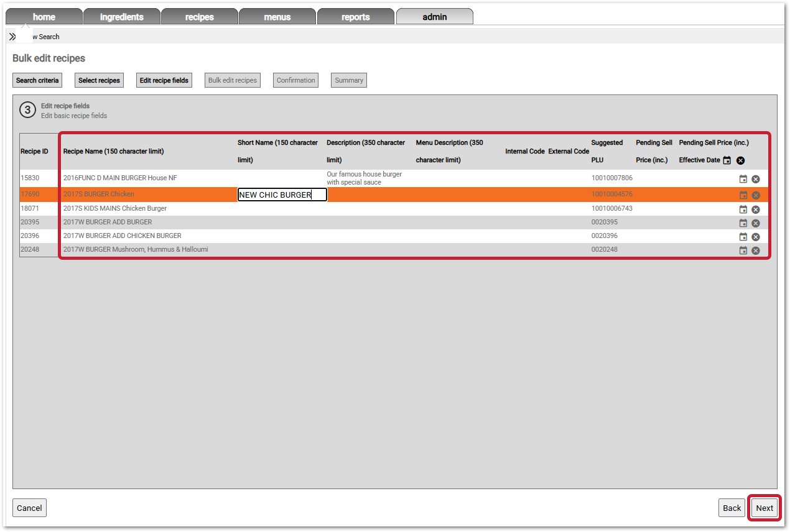Clear pending price for recipe 18071

[x=756, y=209]
